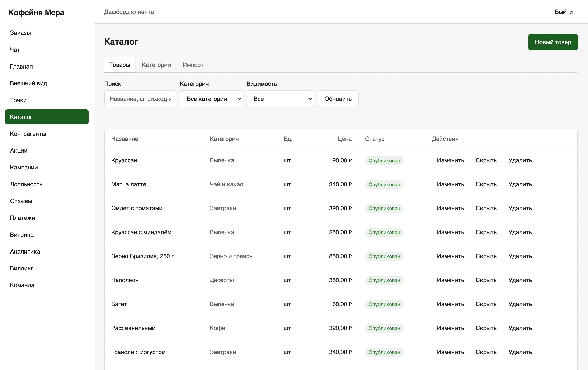The width and height of the screenshot is (588, 370).
Task: Switch to the Импорт tab
Action: tap(193, 65)
